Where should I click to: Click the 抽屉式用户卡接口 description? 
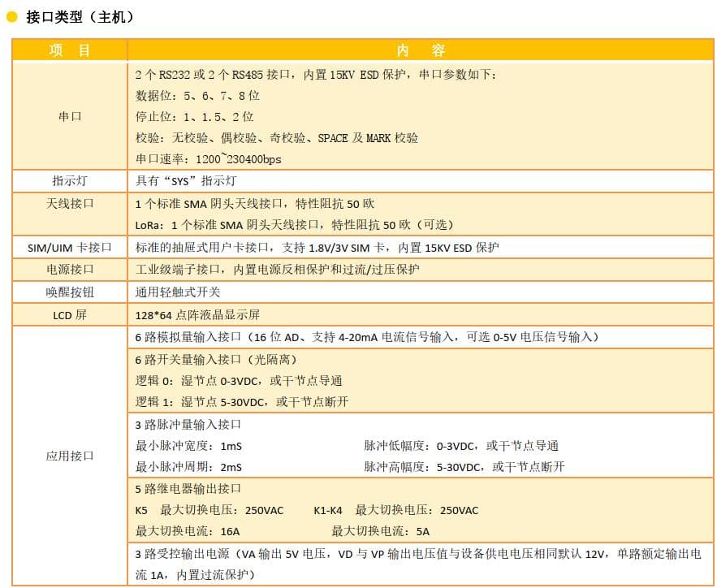[317, 248]
